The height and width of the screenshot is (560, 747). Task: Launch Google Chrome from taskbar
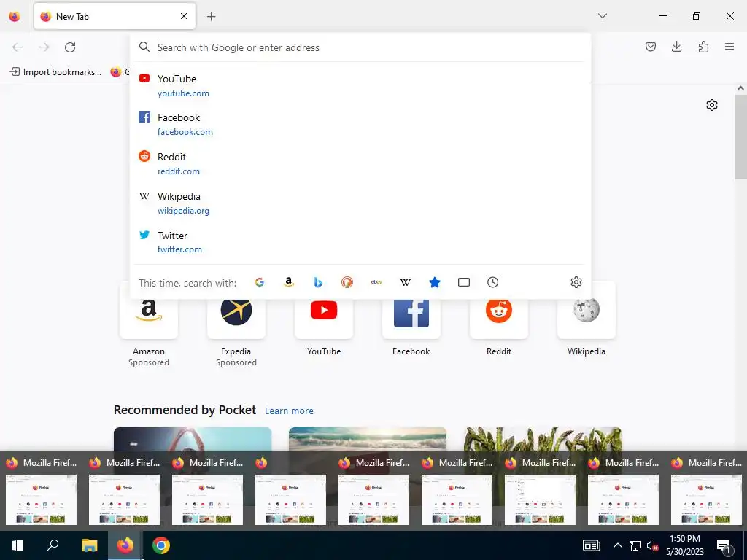click(x=161, y=545)
